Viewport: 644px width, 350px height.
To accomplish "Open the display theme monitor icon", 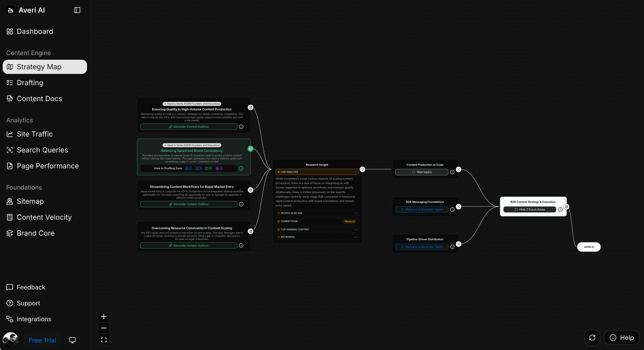I will click(x=72, y=340).
